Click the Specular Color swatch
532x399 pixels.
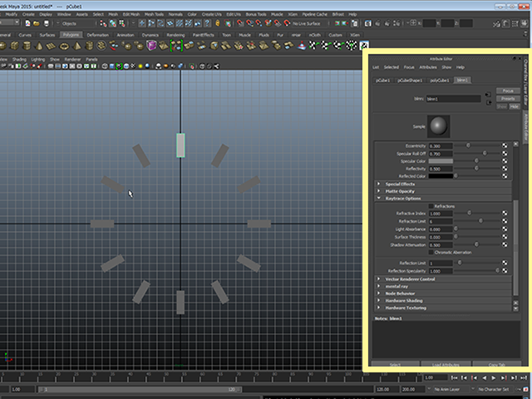(441, 160)
